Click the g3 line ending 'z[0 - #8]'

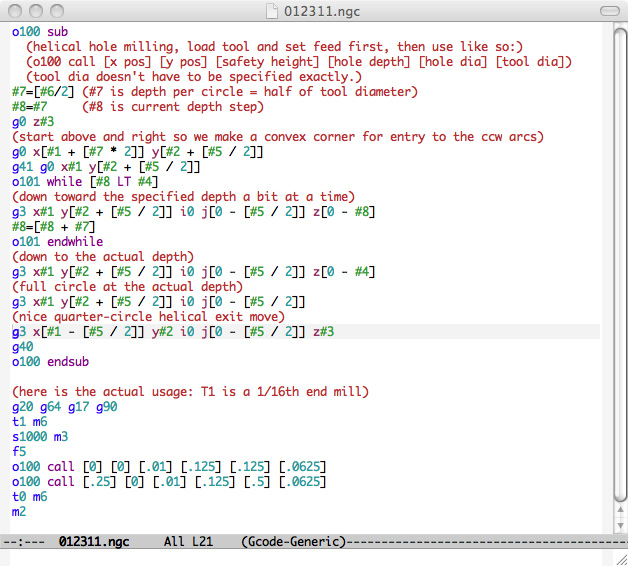tap(193, 212)
